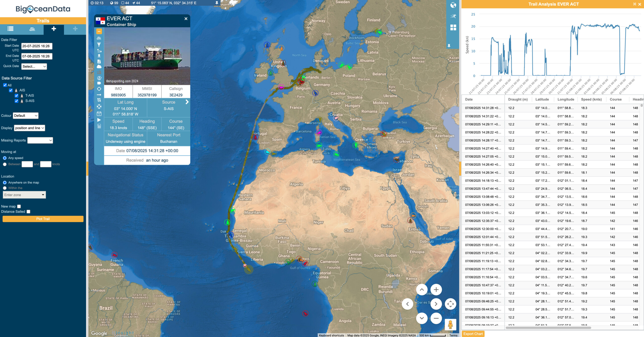This screenshot has height=337, width=644.
Task: Uncheck the T-AIS data source checkbox
Action: 17,95
